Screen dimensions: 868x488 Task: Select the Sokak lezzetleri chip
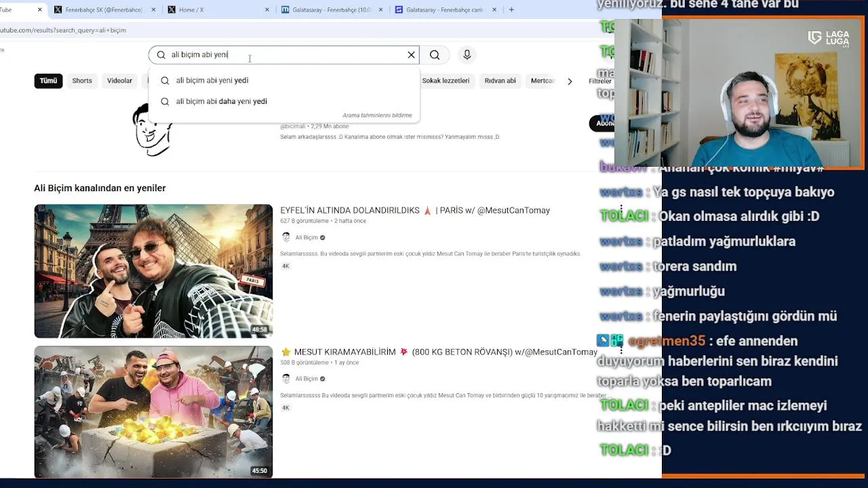tap(446, 81)
